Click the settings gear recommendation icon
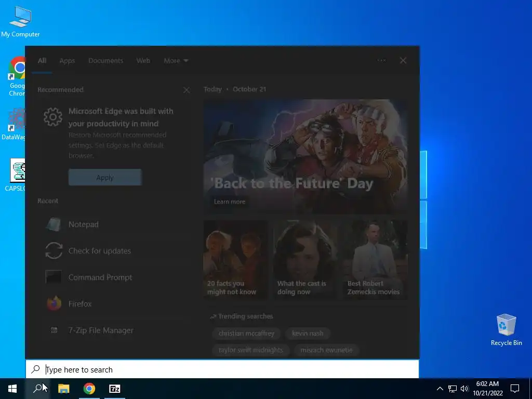The height and width of the screenshot is (399, 532). 53,117
